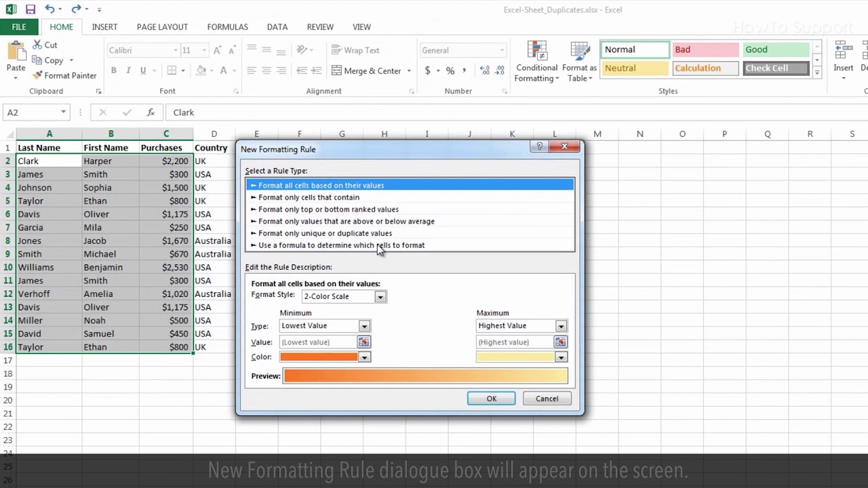The height and width of the screenshot is (488, 868).
Task: Open the Maximum Type dropdown showing Highest Value
Action: pos(561,326)
